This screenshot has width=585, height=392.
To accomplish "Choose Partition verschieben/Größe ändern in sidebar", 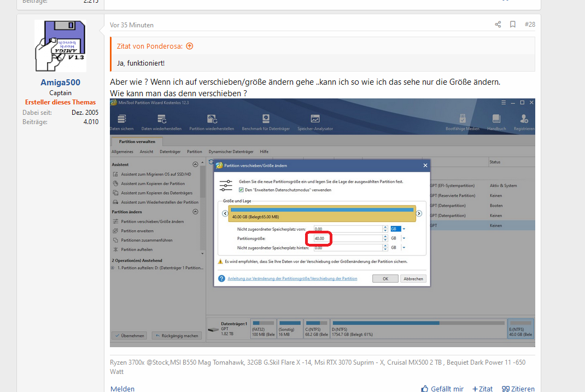I will pyautogui.click(x=152, y=221).
